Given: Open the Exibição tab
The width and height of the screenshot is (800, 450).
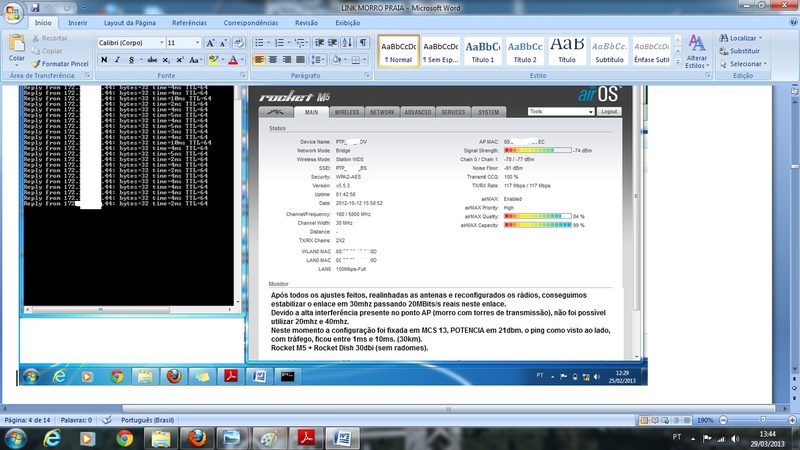Looking at the screenshot, I should coord(347,23).
